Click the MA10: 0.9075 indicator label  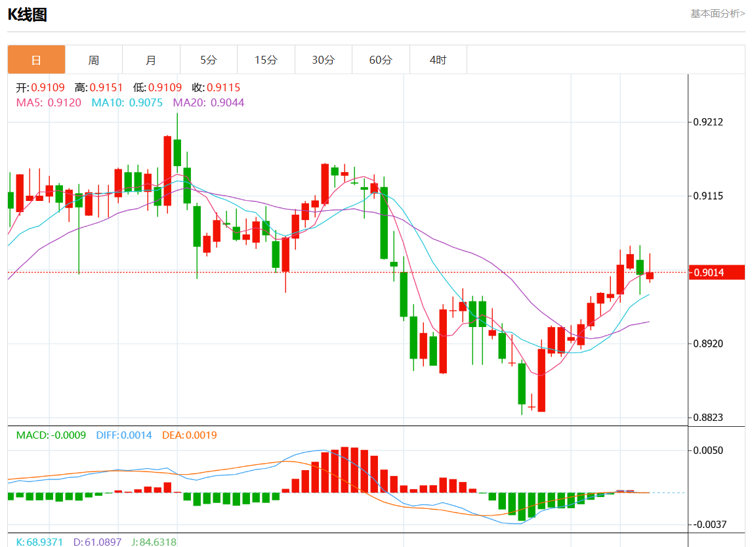click(127, 102)
